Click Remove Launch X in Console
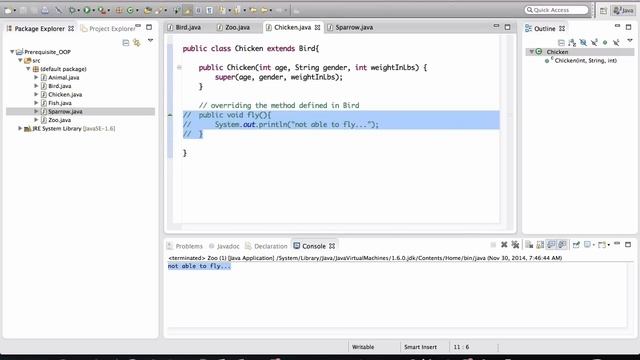The height and width of the screenshot is (360, 640). (x=504, y=244)
